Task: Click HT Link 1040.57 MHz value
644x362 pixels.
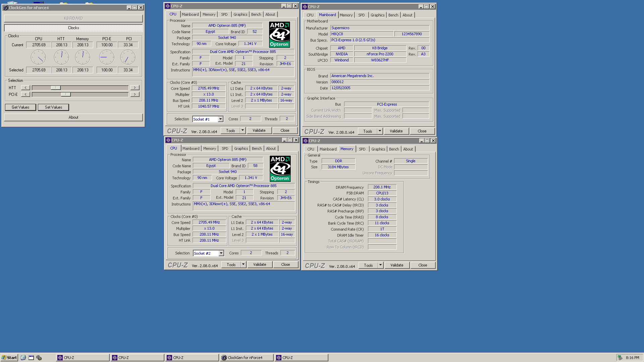Action: point(209,107)
